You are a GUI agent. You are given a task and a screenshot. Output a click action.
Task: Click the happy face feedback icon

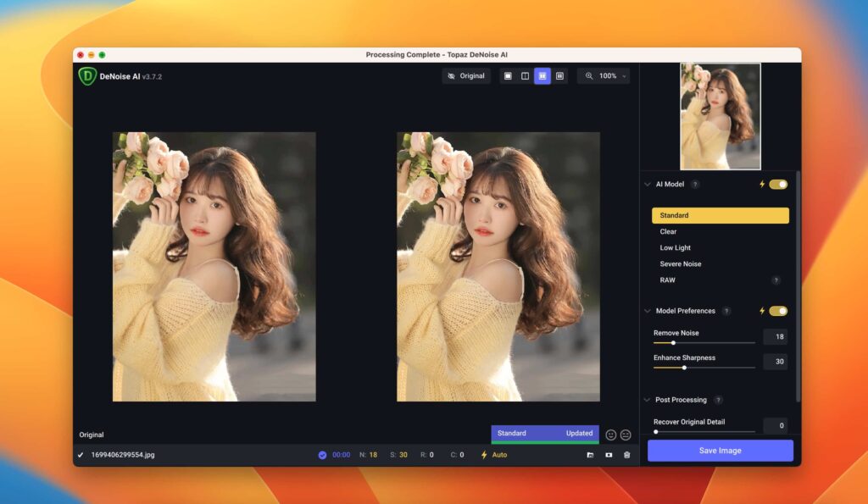pos(610,435)
